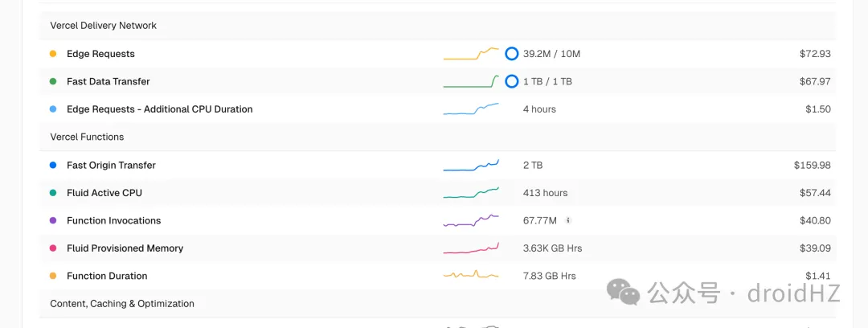
Task: Click the 67.77M invocations value
Action: click(540, 220)
